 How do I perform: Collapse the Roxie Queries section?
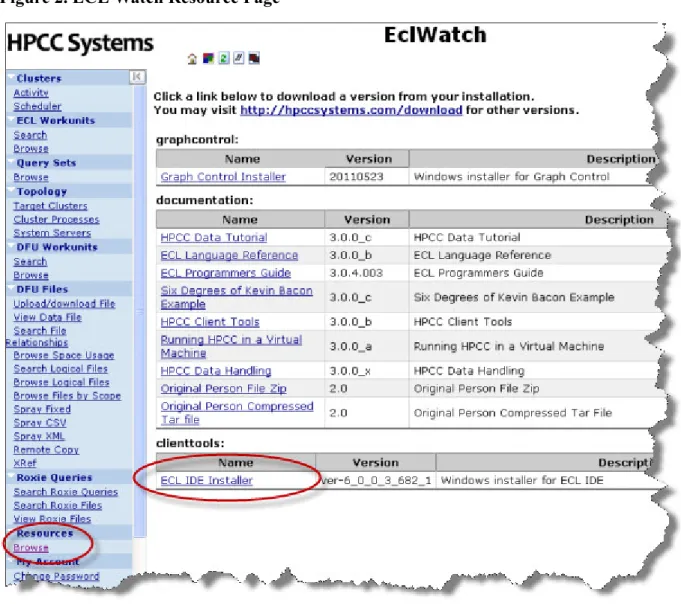10,476
